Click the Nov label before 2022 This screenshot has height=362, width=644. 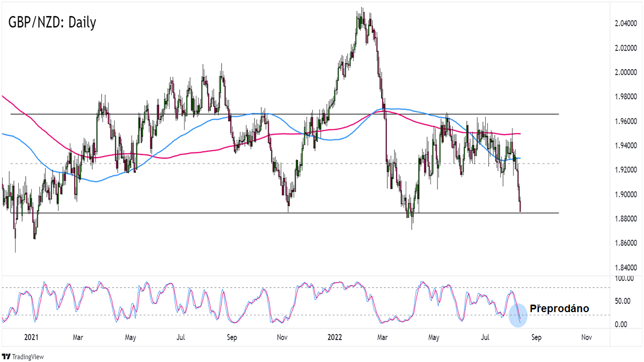click(x=281, y=338)
